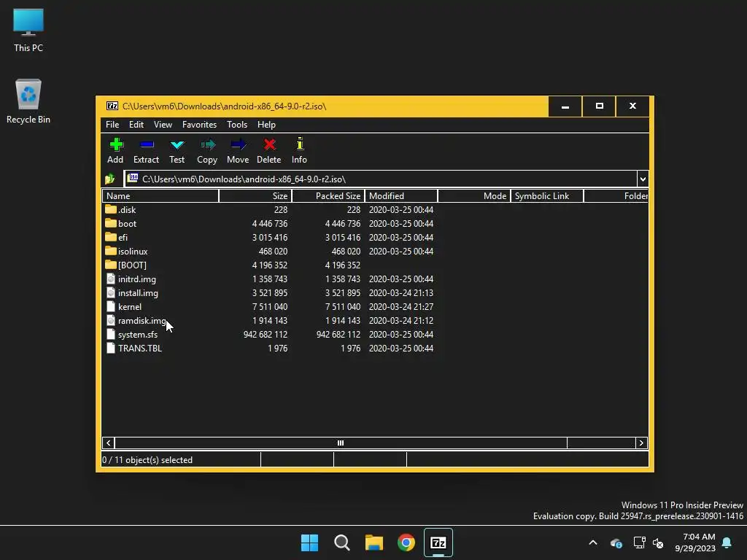Click the ramdisk.img file name

[142, 321]
